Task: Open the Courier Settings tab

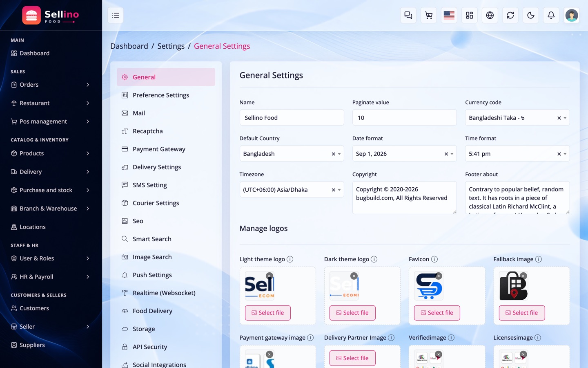Action: point(166,203)
